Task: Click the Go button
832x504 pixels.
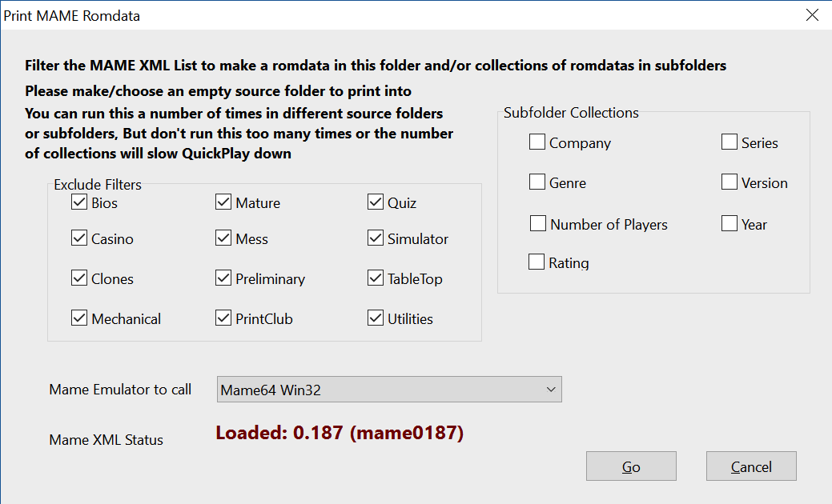Action: (x=631, y=466)
